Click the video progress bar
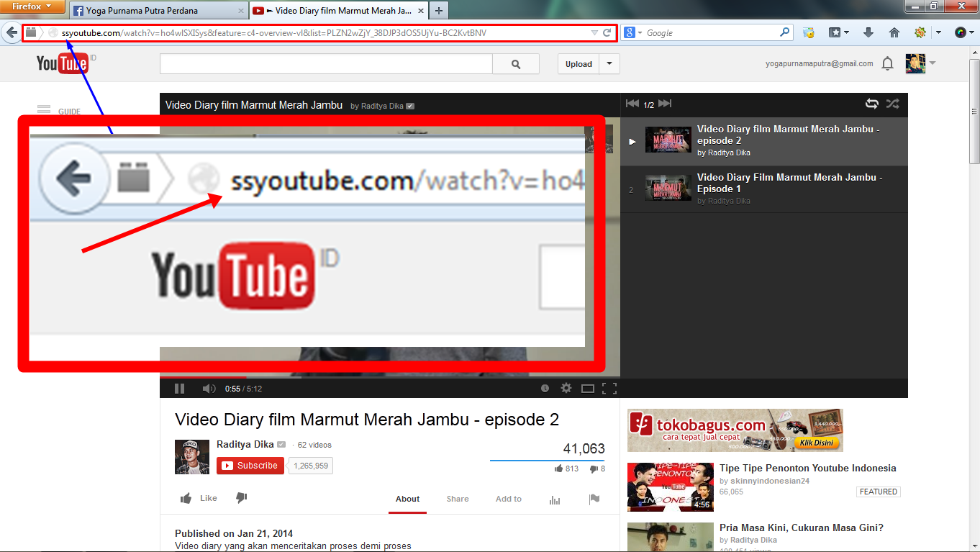Image resolution: width=980 pixels, height=552 pixels. pos(389,376)
